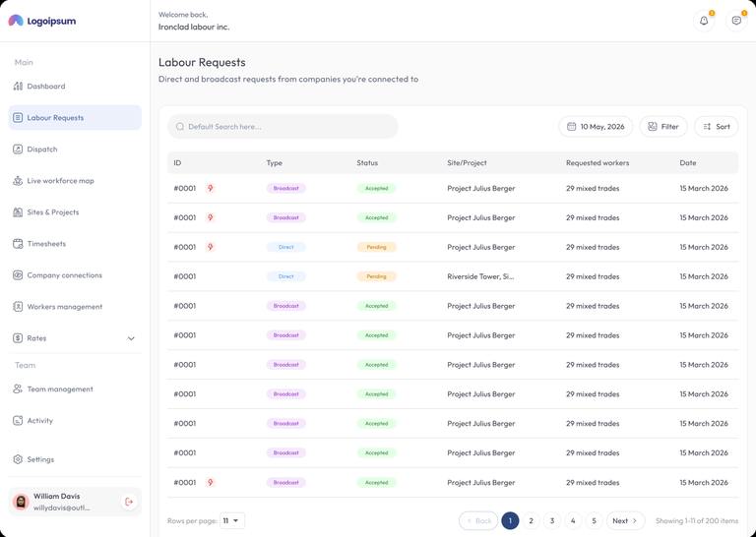Click the Settings gear icon
The height and width of the screenshot is (537, 756).
18,459
